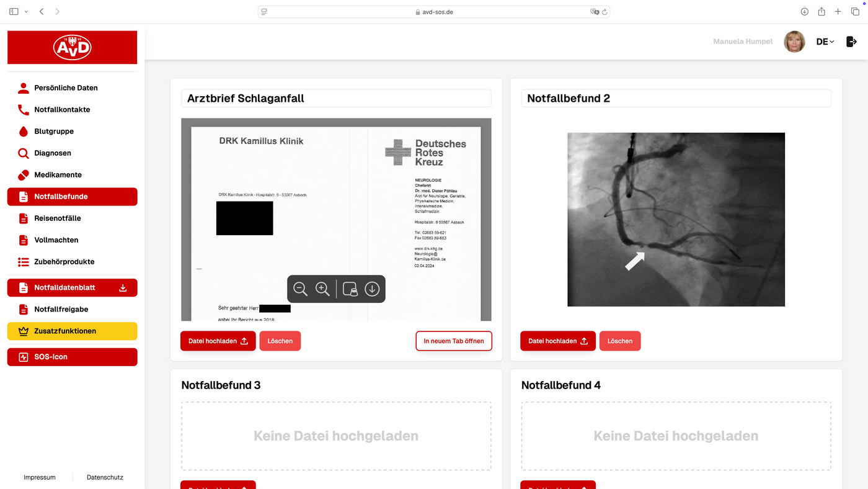Select the active Notfallbefunde menu item
868x489 pixels.
click(x=72, y=197)
